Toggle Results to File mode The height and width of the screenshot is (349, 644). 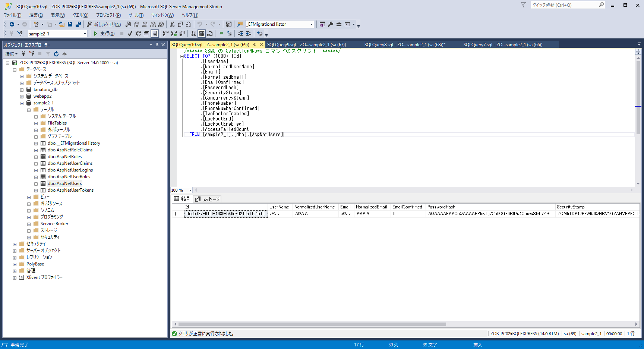pos(210,34)
